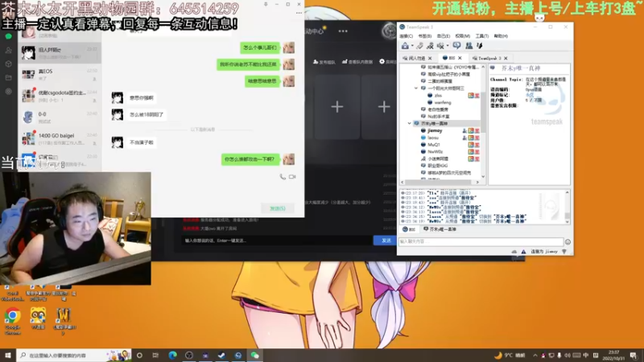Open Google Chrome desktop shortcut
The width and height of the screenshot is (644, 362).
13,321
